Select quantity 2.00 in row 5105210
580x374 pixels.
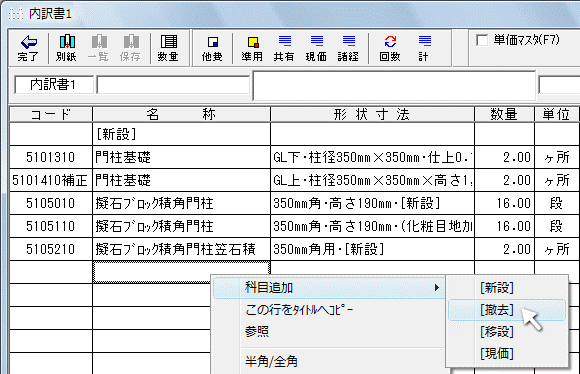click(505, 249)
